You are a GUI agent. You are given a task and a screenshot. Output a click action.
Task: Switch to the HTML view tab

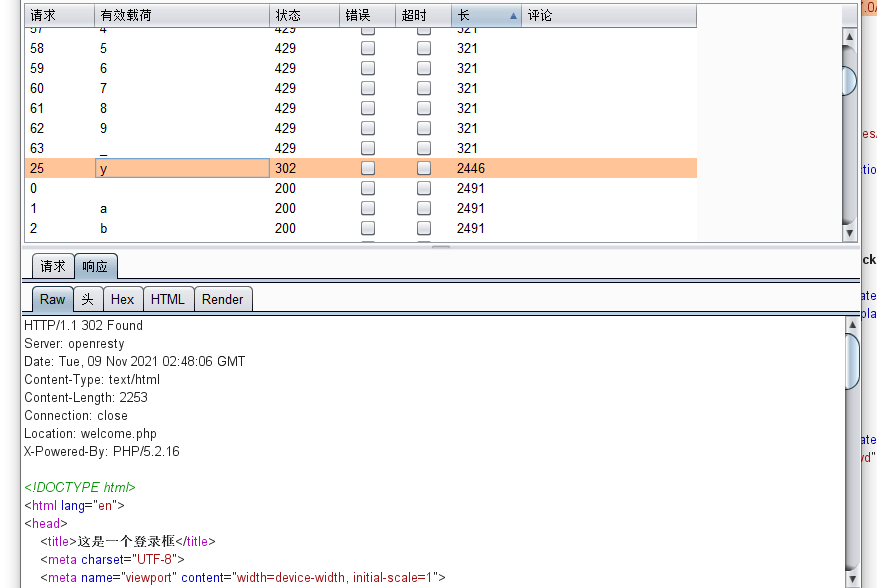168,299
